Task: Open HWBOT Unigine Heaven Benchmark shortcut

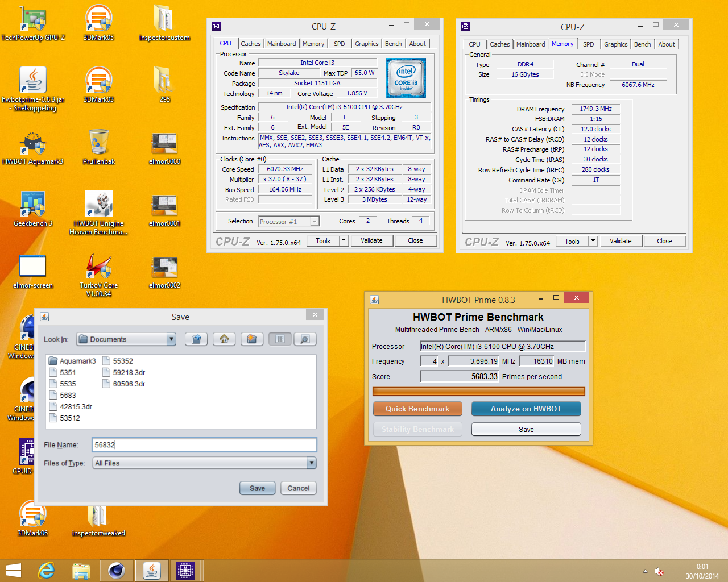Action: 98,213
